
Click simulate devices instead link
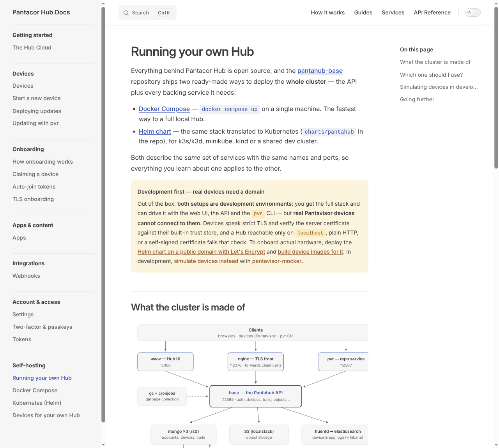click(206, 261)
